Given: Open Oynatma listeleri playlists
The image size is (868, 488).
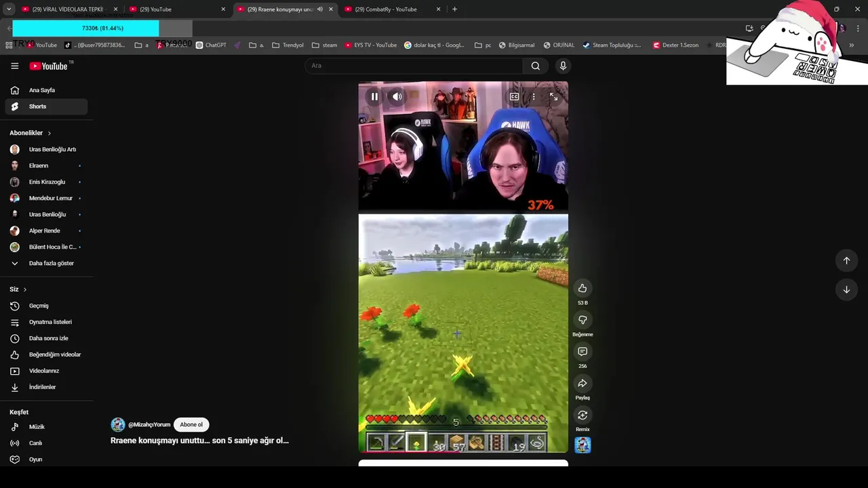Looking at the screenshot, I should [x=46, y=322].
